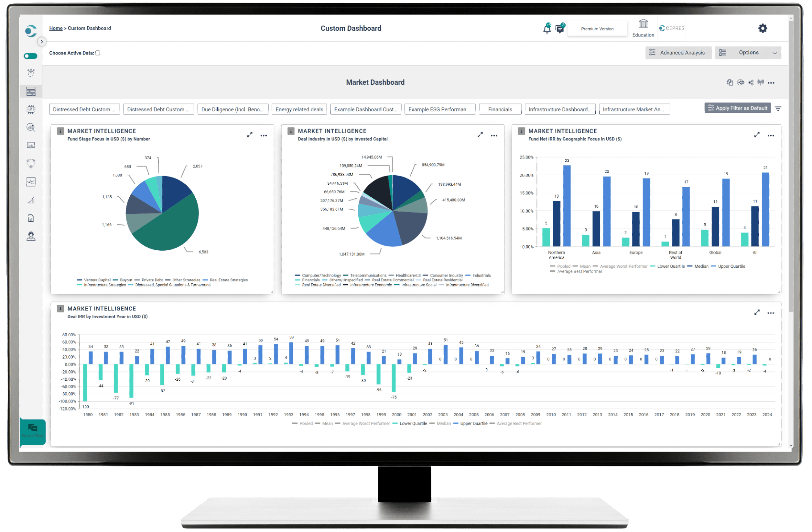
Task: Select the Energy related deals tab
Action: click(x=299, y=109)
